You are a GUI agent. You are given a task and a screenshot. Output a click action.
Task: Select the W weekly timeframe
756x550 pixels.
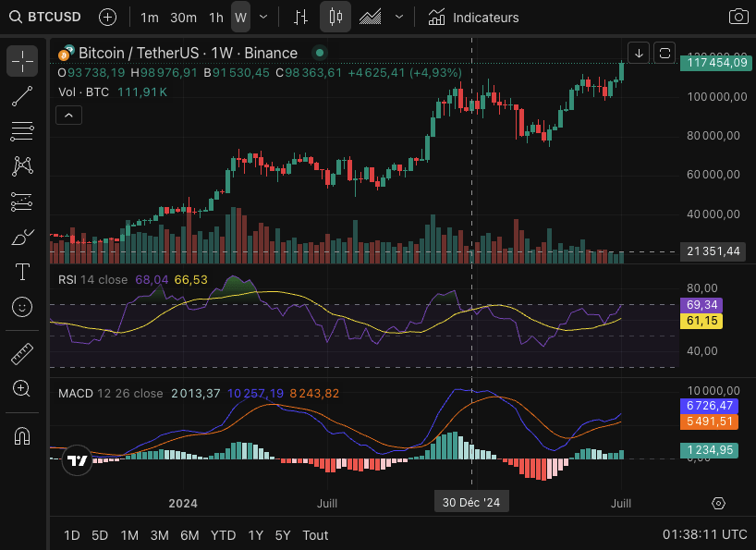[x=240, y=17]
